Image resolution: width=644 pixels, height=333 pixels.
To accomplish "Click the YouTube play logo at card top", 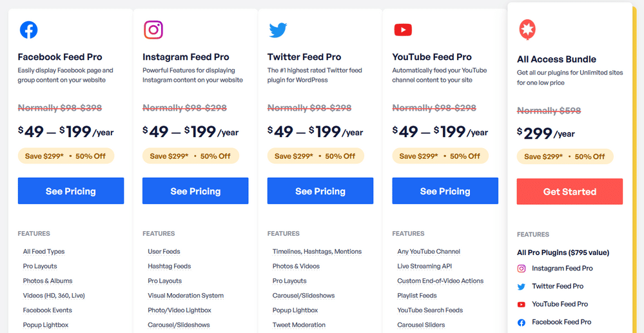I will pyautogui.click(x=403, y=30).
